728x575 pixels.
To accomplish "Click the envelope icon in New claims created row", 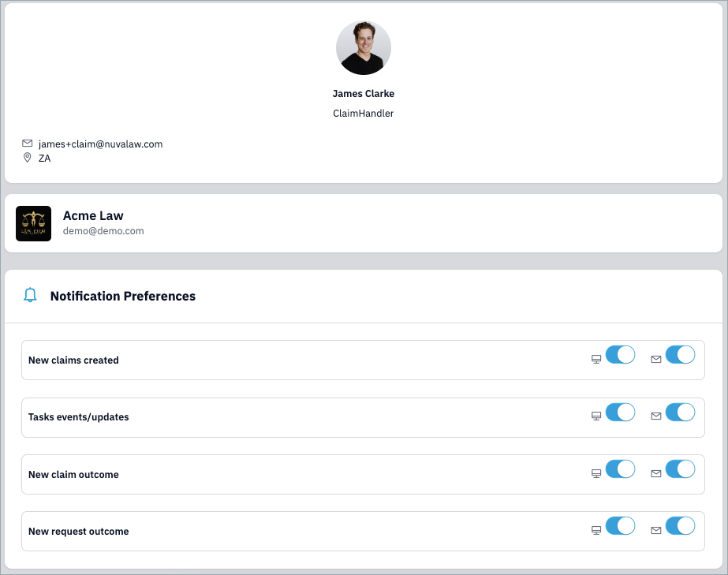I will coord(656,359).
